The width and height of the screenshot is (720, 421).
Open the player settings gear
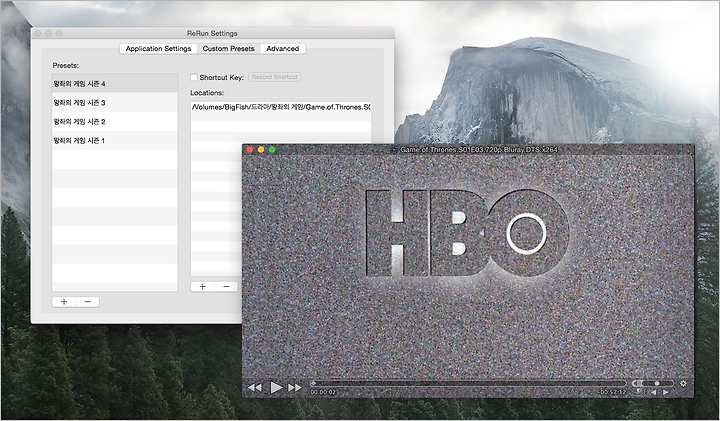point(683,383)
